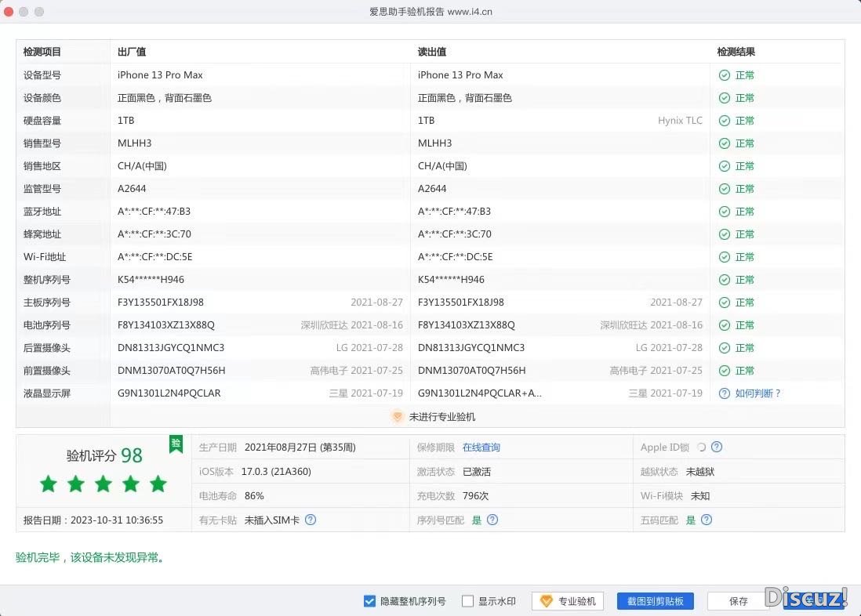Click the 验机评分 98 score
The image size is (861, 616).
tap(104, 455)
